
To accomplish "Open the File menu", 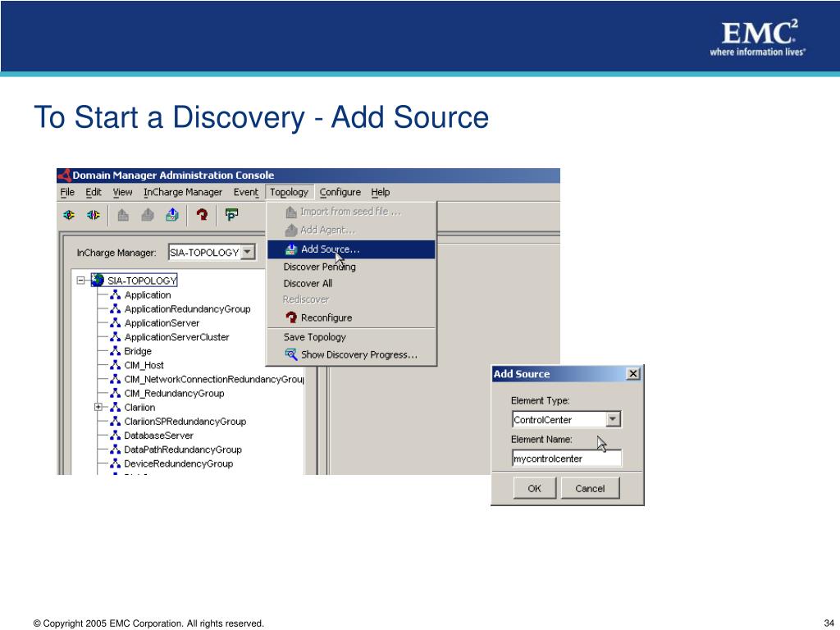I will 67,192.
